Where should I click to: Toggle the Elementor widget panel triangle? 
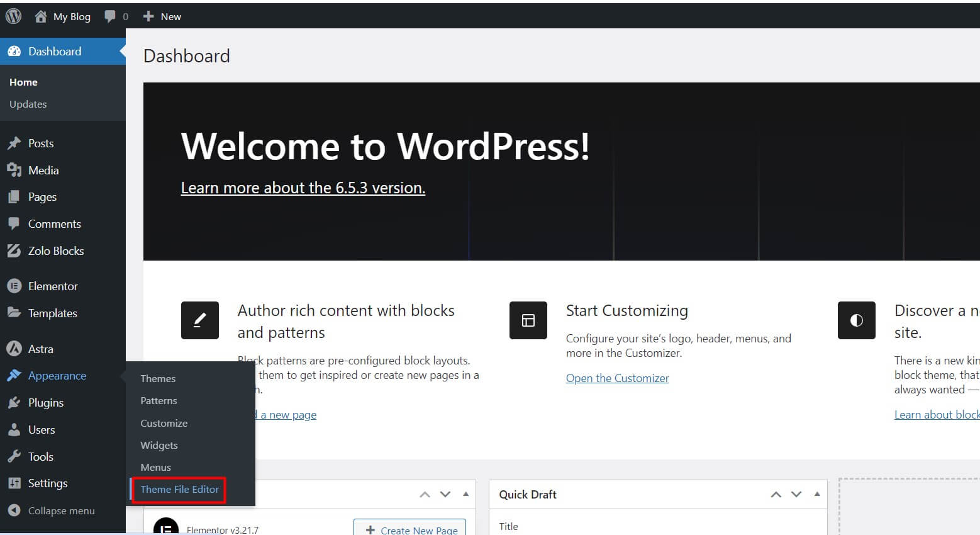(x=465, y=494)
